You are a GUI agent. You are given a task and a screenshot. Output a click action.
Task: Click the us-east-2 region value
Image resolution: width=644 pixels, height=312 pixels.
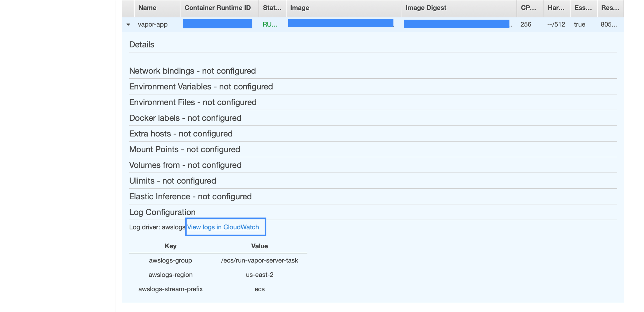coord(259,275)
